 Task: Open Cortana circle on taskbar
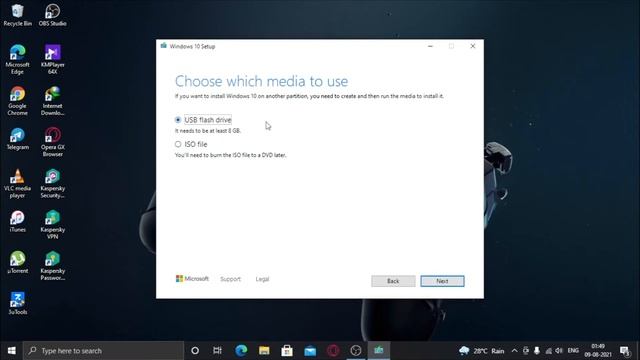point(195,351)
